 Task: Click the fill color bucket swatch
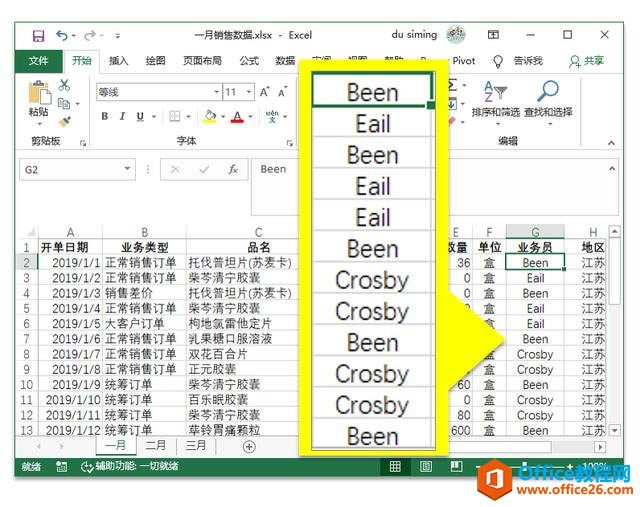[x=210, y=116]
